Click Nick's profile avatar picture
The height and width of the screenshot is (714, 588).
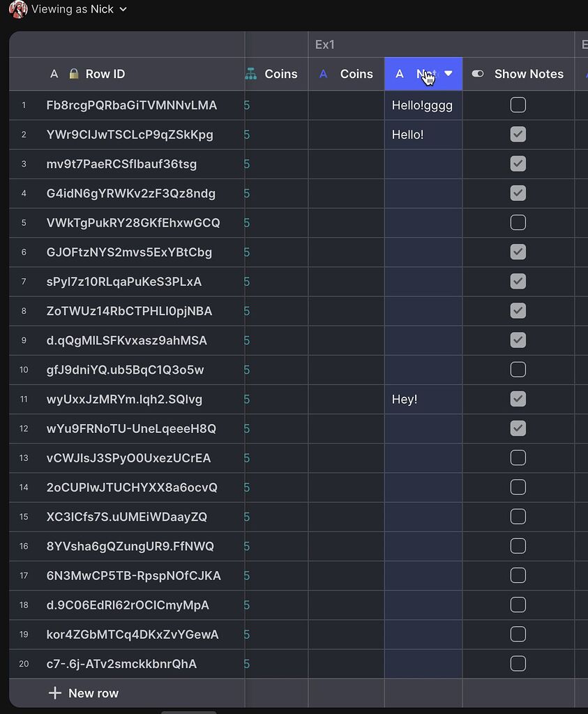(x=17, y=9)
